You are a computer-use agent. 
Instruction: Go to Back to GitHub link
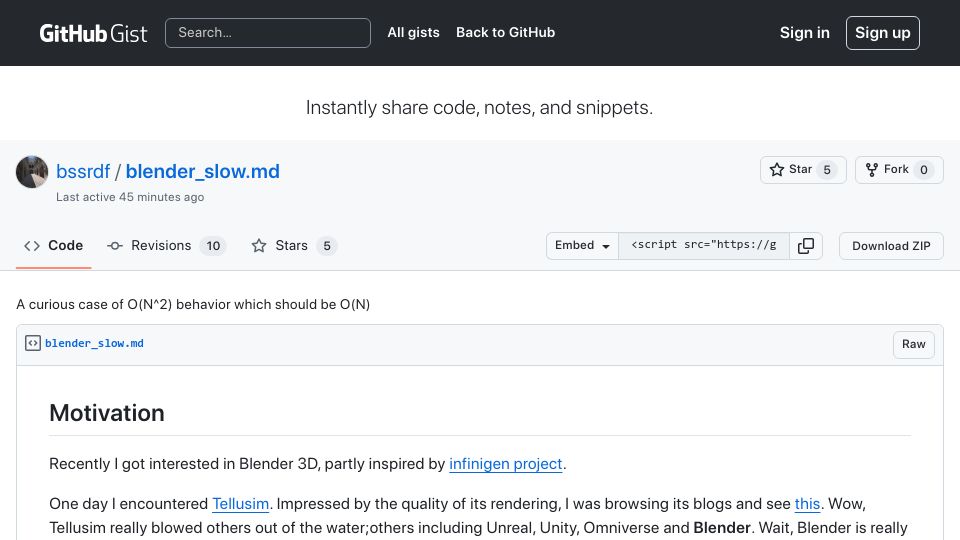tap(505, 32)
